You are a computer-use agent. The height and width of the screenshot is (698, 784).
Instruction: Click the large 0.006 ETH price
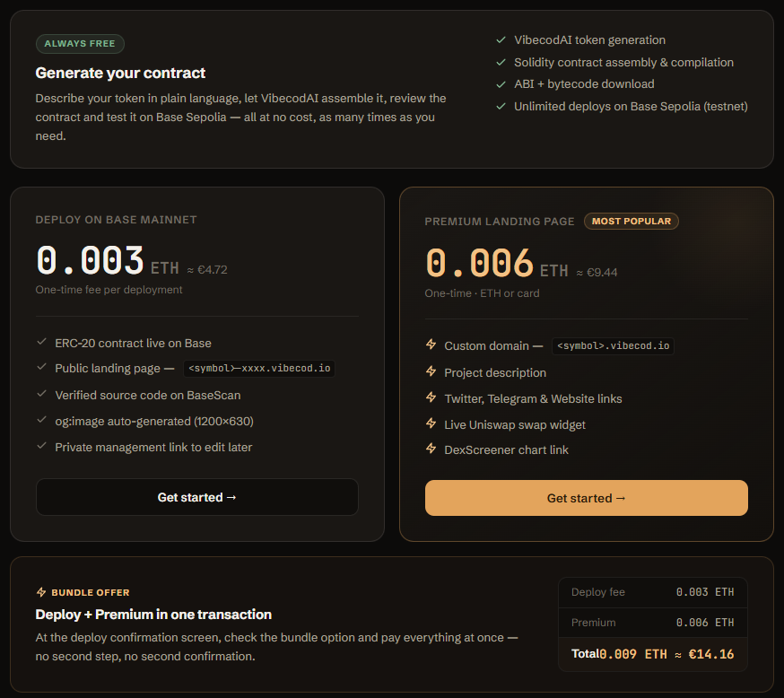point(496,264)
